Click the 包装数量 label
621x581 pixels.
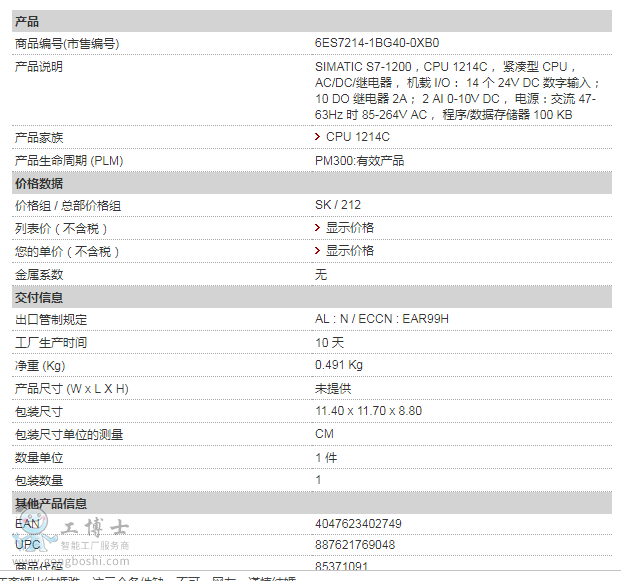(39, 481)
